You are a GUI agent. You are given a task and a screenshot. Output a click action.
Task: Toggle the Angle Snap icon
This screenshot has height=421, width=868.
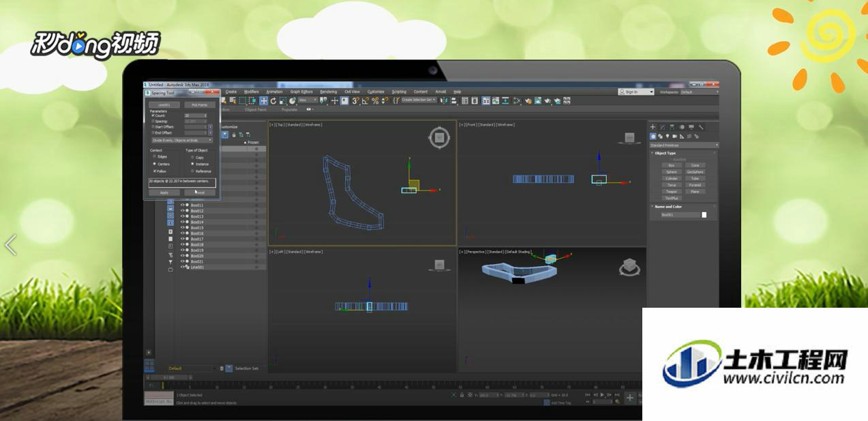pyautogui.click(x=365, y=100)
